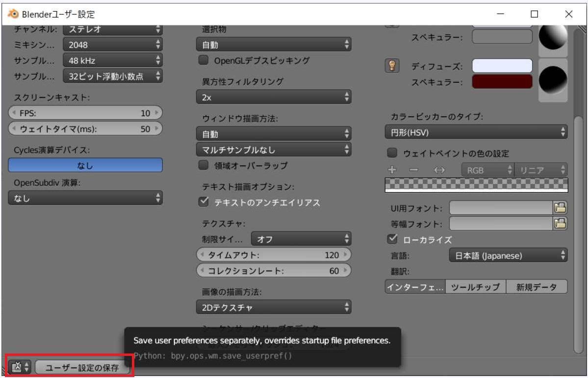
Task: Enable 領域オーバーラップ checkbox
Action: (203, 165)
